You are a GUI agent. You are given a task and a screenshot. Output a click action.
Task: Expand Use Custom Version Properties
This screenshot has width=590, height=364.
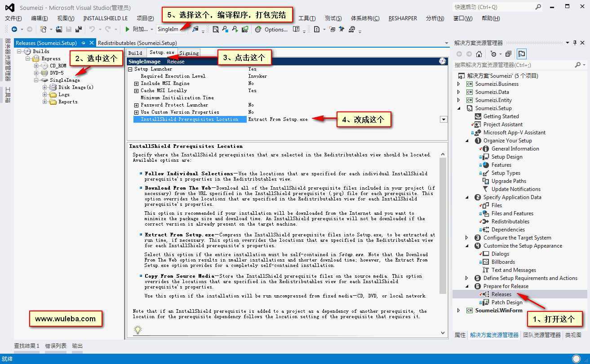tap(137, 112)
